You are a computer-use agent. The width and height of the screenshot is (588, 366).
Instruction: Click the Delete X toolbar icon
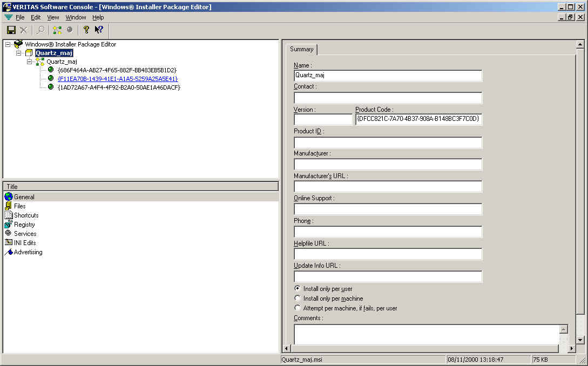tap(24, 30)
